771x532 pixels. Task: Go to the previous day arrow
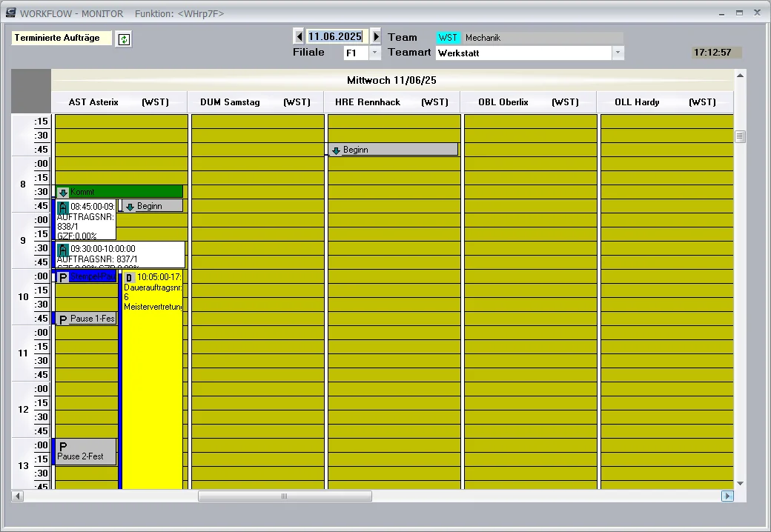(299, 36)
